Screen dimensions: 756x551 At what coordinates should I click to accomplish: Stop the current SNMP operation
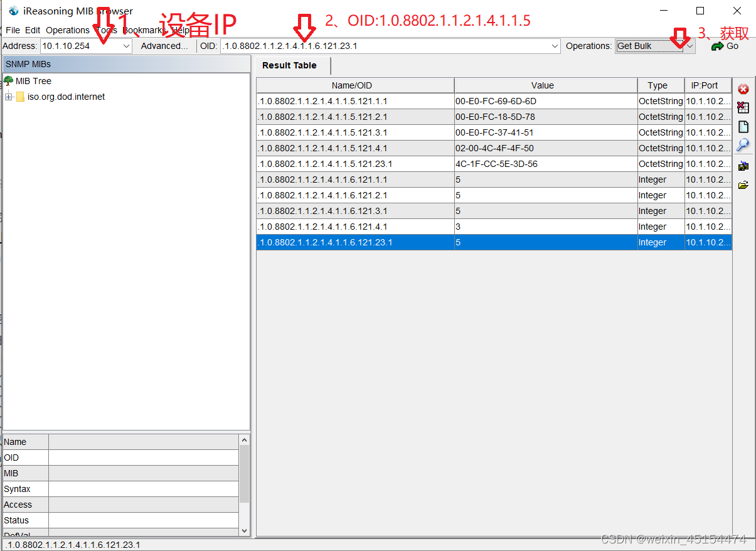coord(743,88)
